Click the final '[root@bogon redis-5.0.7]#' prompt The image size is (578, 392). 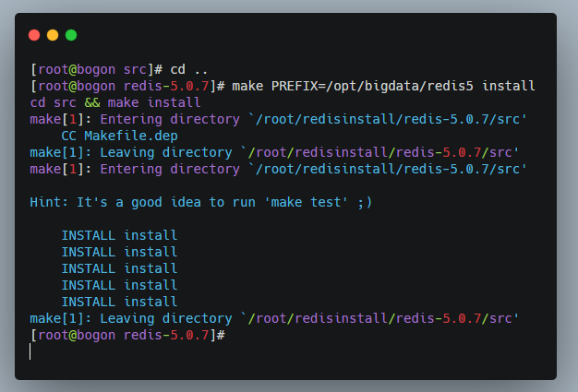click(127, 335)
